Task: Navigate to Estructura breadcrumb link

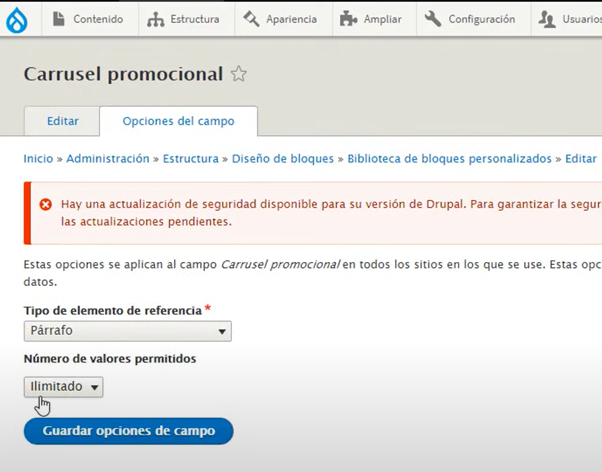Action: 191,159
